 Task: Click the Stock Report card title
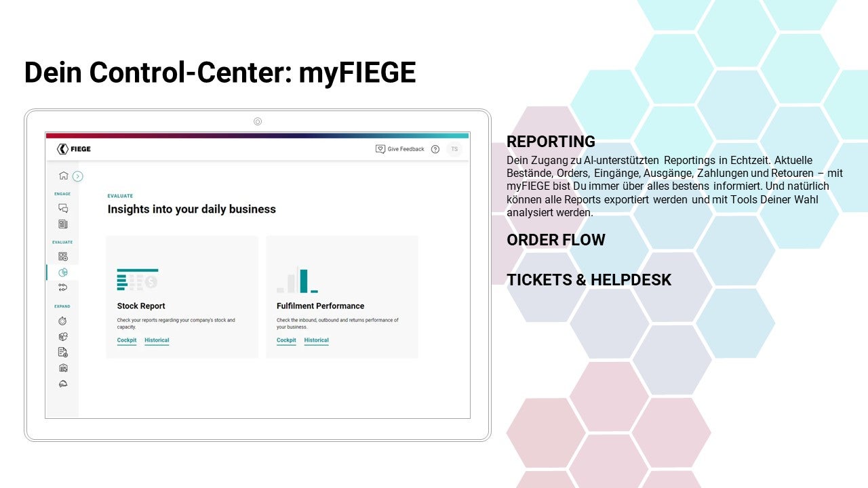pyautogui.click(x=141, y=306)
